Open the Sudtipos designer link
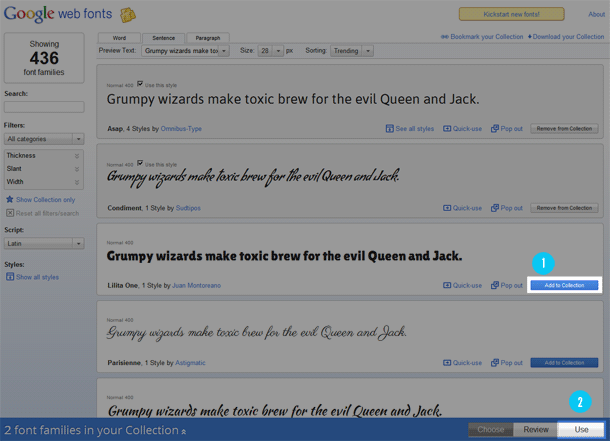The width and height of the screenshot is (610, 441). coord(188,208)
